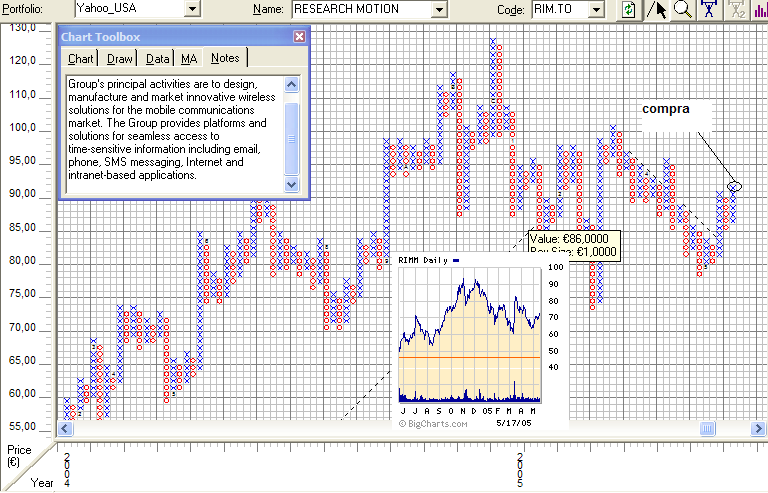Viewport: 768px width, 493px height.
Task: Click notes scrollbar down arrow
Action: [291, 185]
